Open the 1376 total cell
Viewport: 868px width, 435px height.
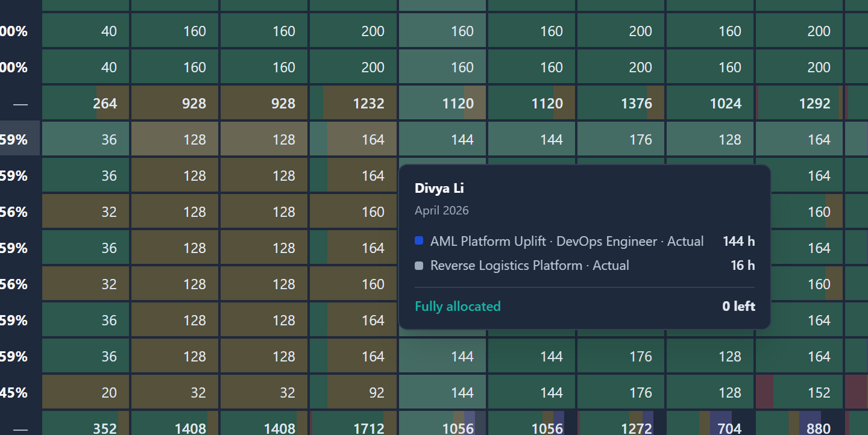[x=621, y=103]
